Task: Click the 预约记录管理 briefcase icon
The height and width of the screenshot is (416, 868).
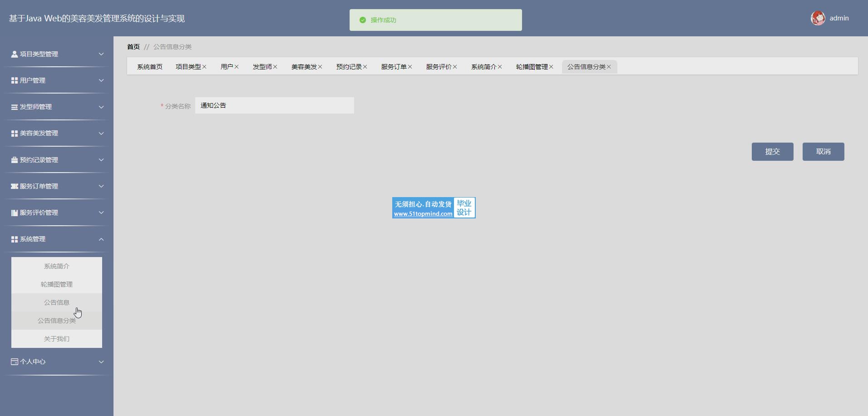Action: (x=15, y=160)
